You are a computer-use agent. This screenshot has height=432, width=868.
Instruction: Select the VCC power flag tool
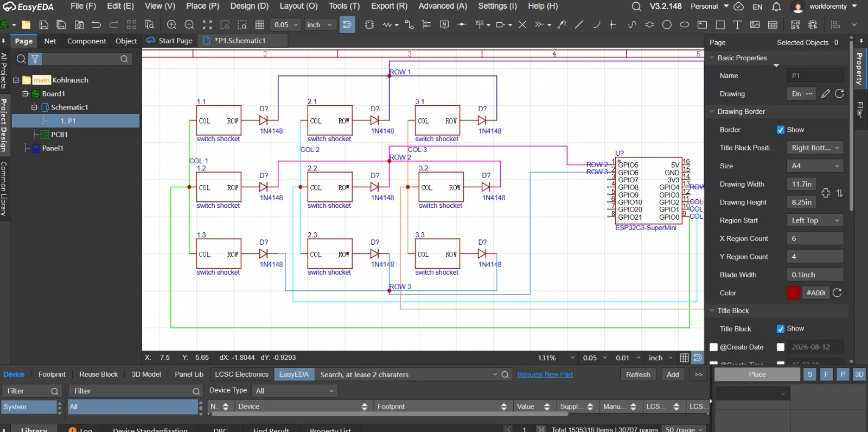click(480, 25)
